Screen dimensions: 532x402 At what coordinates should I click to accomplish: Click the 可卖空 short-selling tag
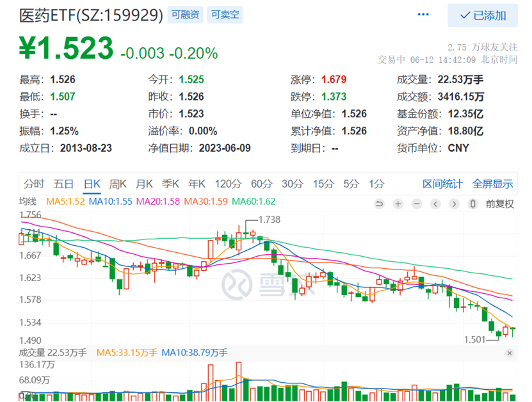click(x=225, y=15)
